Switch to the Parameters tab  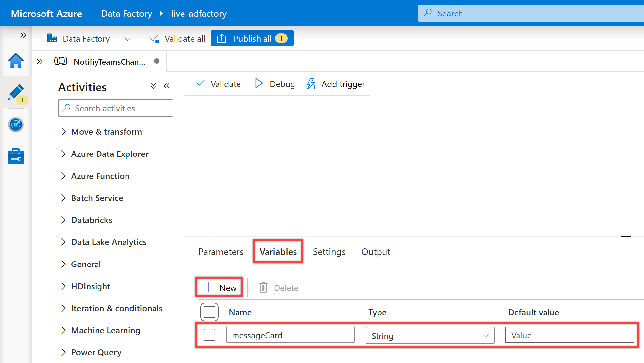click(221, 252)
